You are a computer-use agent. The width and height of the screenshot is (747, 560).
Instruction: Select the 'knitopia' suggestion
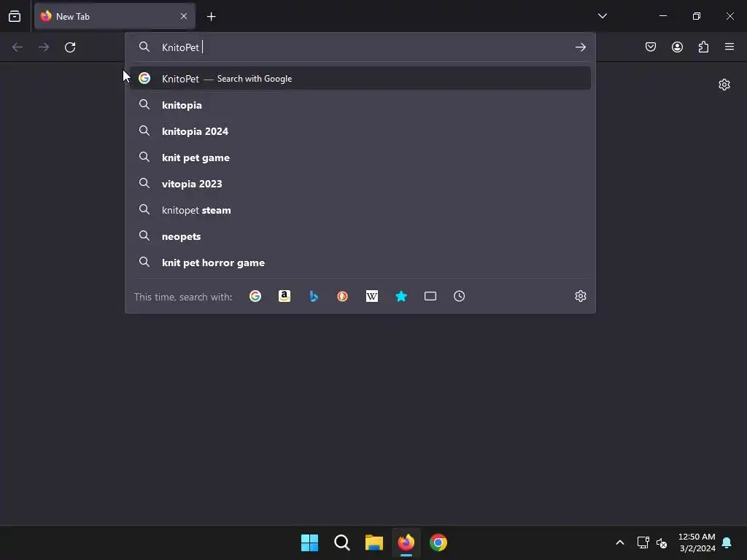(360, 105)
